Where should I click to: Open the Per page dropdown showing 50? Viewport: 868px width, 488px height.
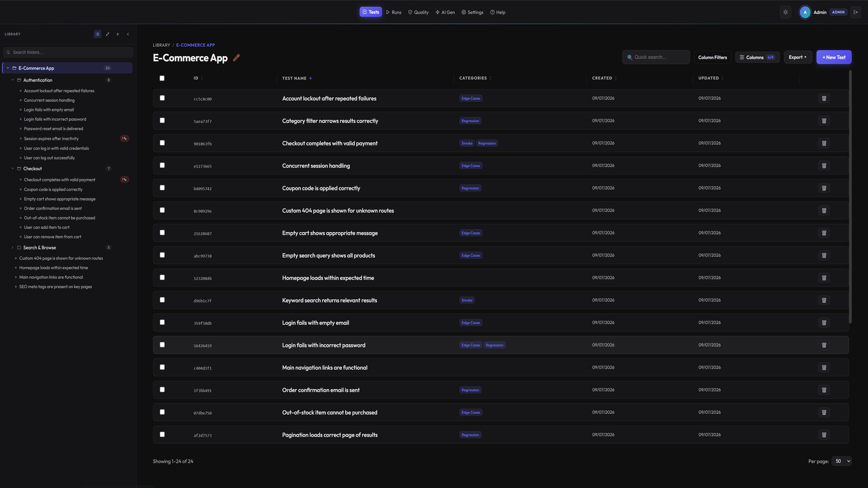click(x=843, y=461)
